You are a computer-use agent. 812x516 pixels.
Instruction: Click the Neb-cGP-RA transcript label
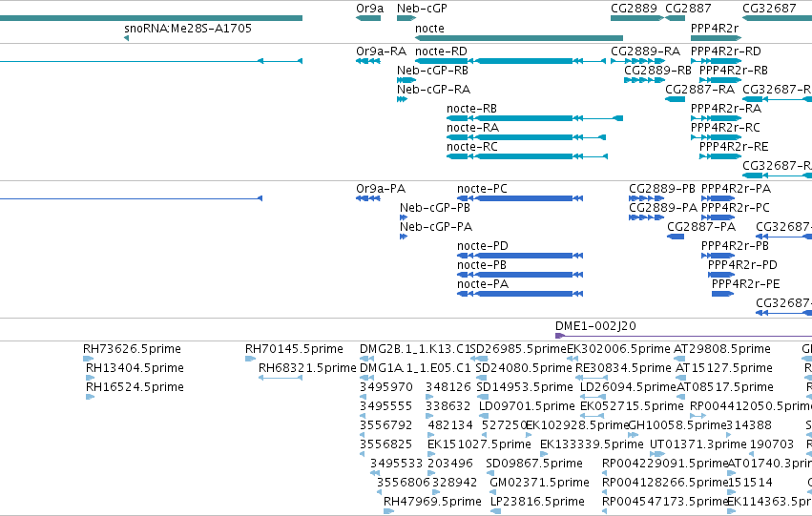[433, 90]
